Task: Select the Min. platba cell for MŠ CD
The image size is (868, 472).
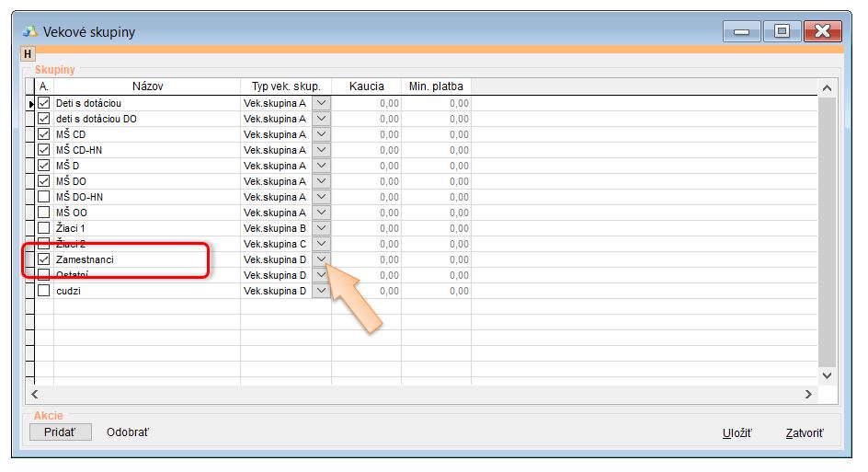Action: click(x=436, y=134)
